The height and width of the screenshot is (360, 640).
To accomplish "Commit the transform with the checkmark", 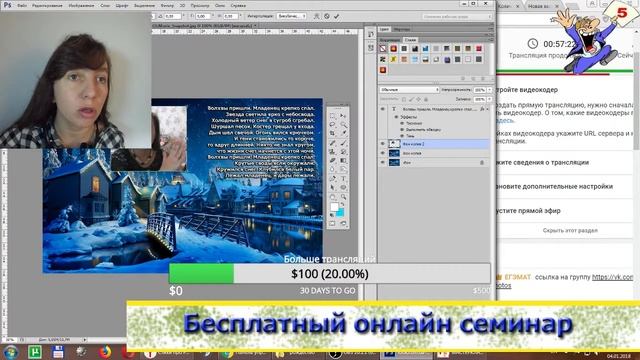I will (x=336, y=16).
